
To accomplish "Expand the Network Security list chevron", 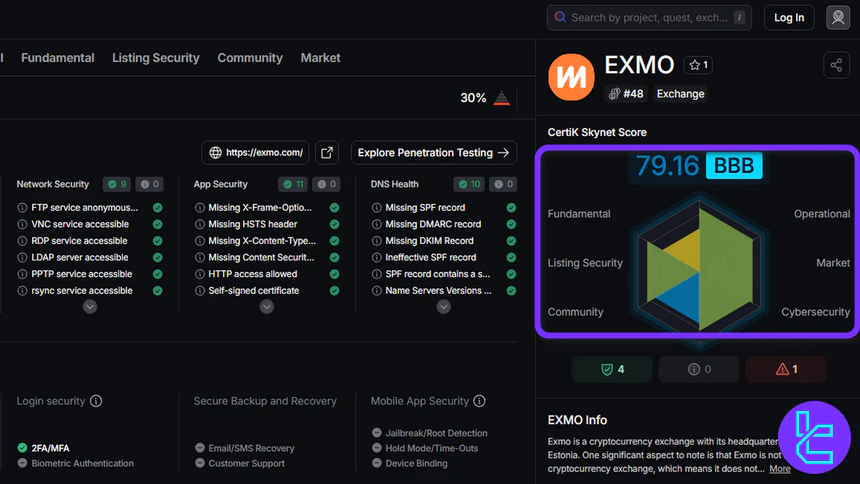I will [x=90, y=307].
